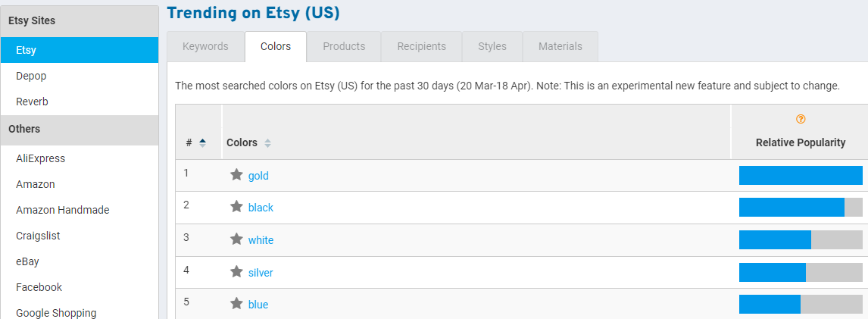Open the gold color link
Screen dimensions: 868x319
coord(258,176)
